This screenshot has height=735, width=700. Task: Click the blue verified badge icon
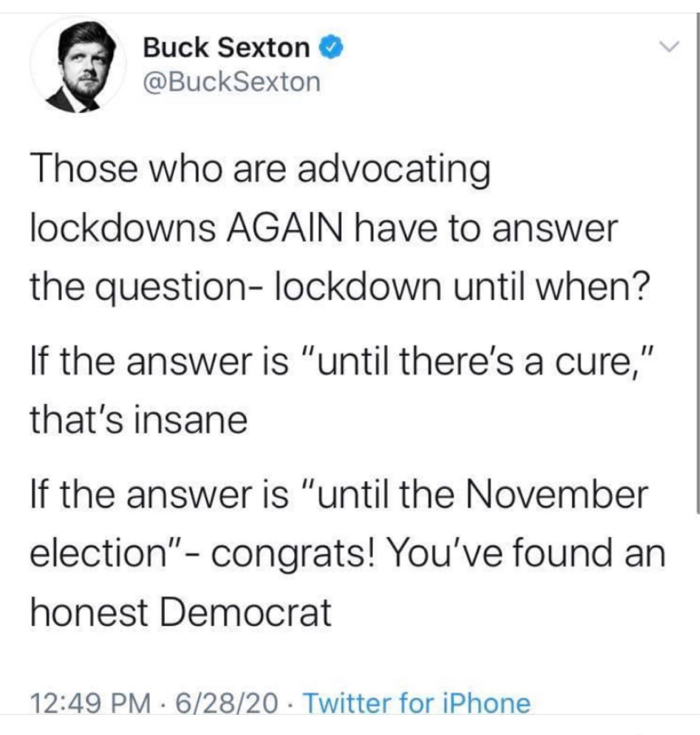pyautogui.click(x=332, y=48)
